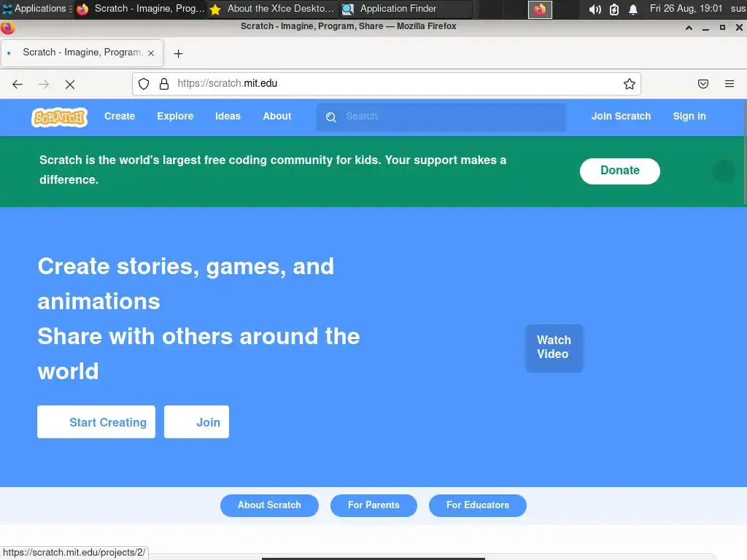Click the Start Creating button
The image size is (747, 560).
point(96,422)
